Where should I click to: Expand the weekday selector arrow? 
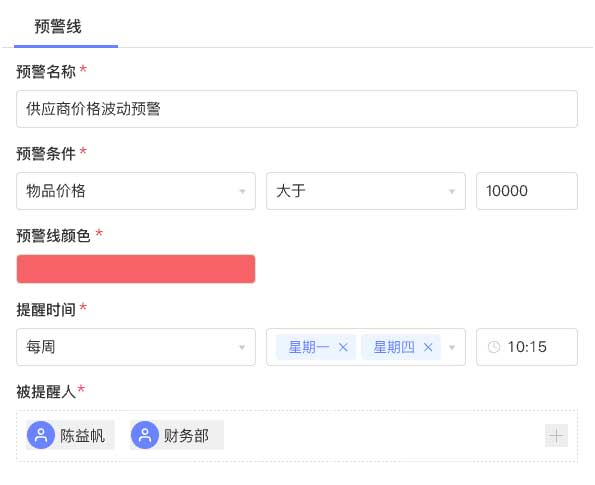pos(452,347)
